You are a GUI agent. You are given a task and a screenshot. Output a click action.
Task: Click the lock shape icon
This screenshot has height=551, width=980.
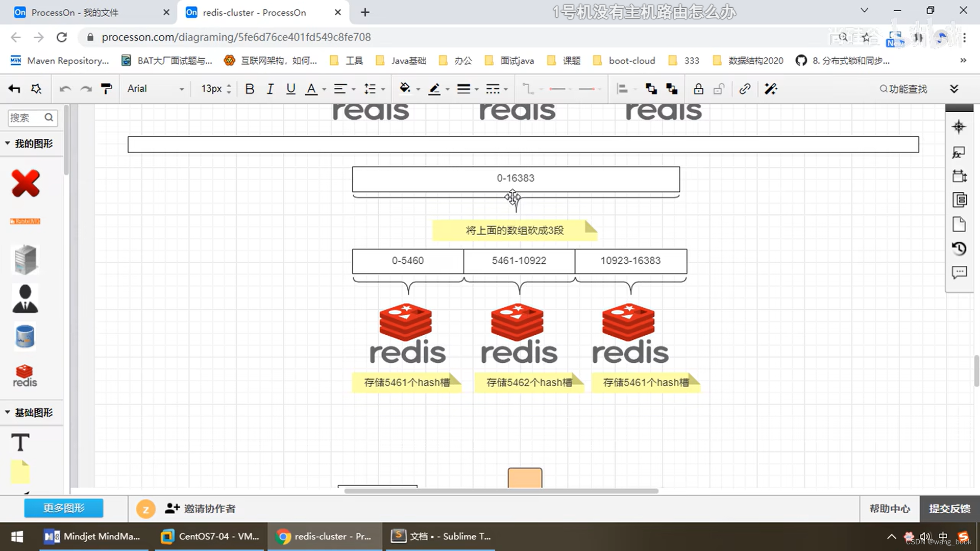[698, 89]
